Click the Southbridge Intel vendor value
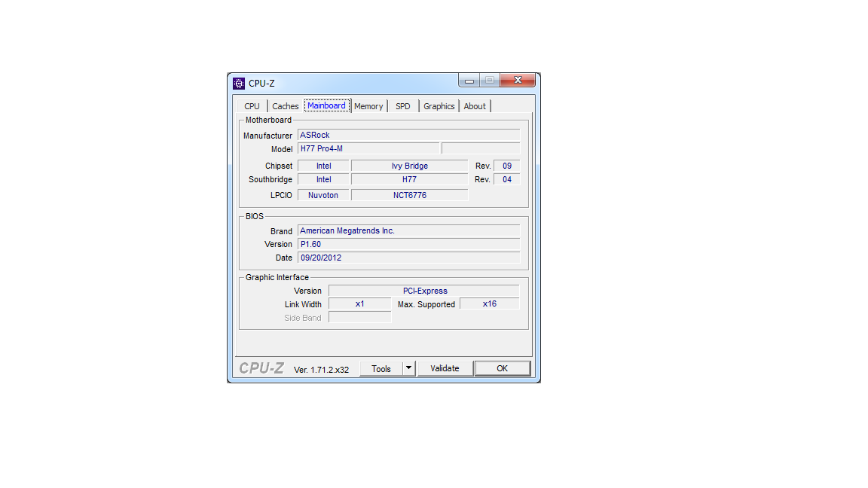The image size is (868, 488). (x=323, y=180)
